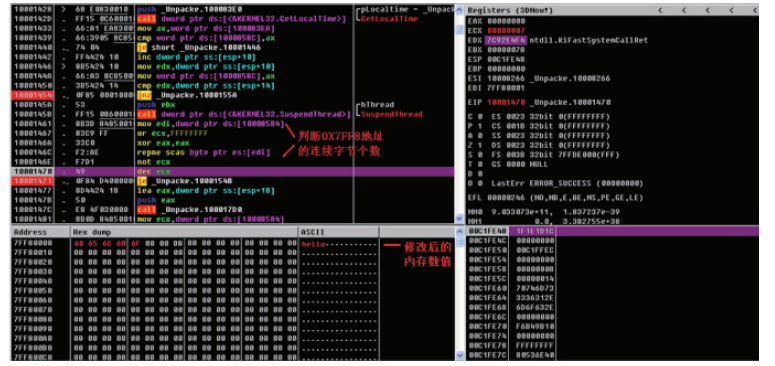Toggle the A auxiliary flag value
Screen dimensions: 775x366
480,135
